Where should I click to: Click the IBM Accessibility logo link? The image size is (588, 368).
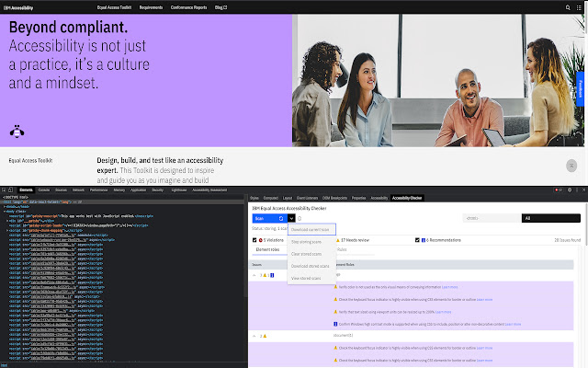[18, 7]
